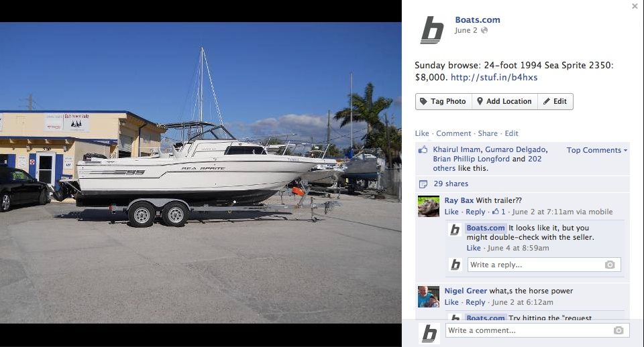Click Ray Bax's profile picture
Screen dimensions: 644x347
coord(429,206)
